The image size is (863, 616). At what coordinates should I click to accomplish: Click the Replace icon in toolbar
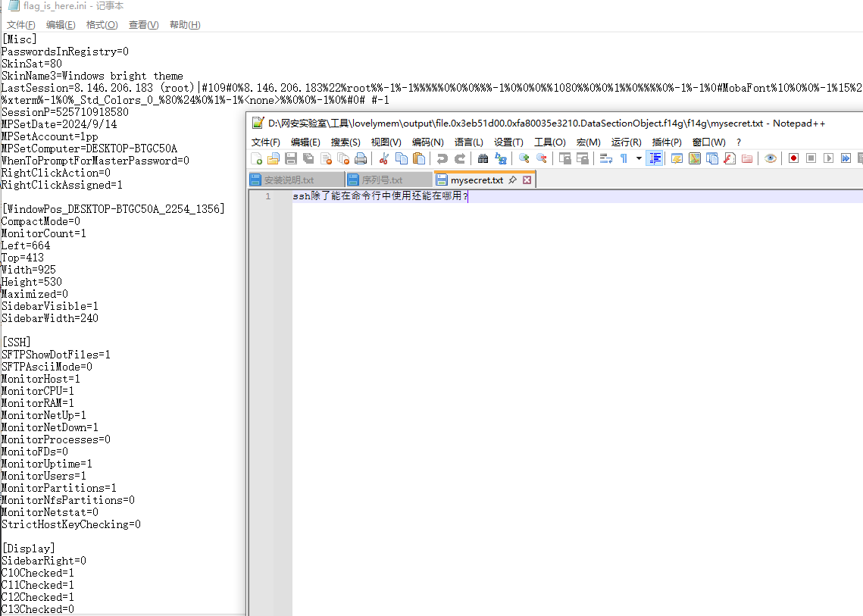point(501,158)
